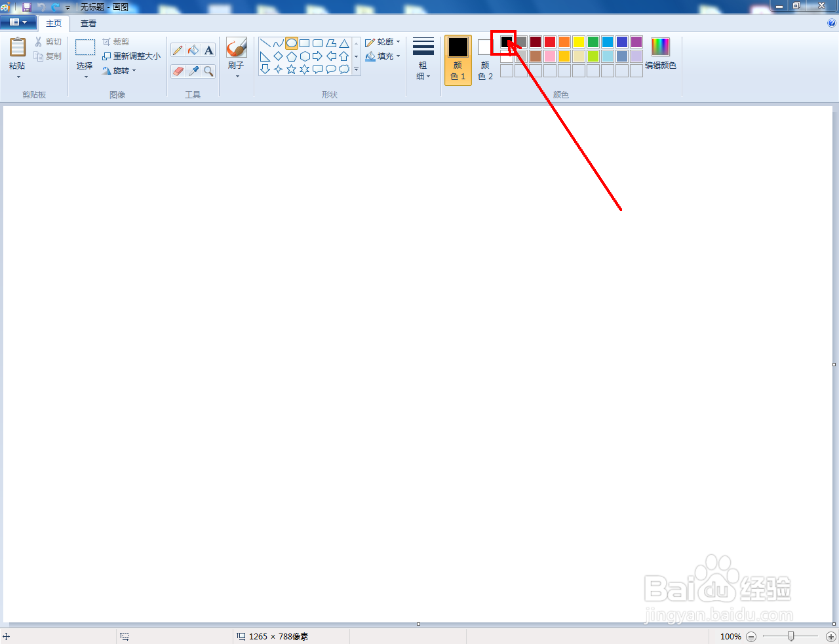Click the Crop (裁剪) button

click(x=116, y=42)
